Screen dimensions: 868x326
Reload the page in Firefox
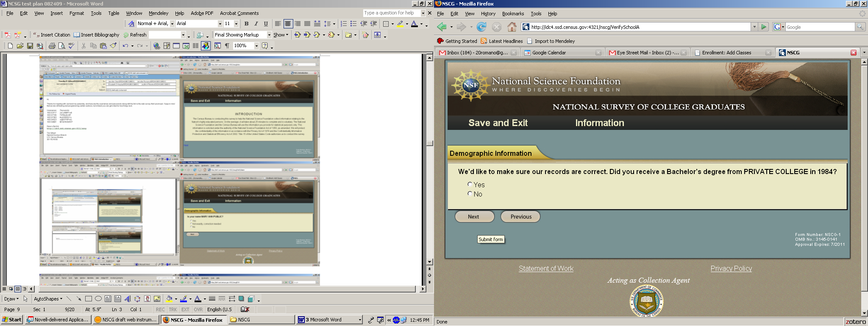481,27
